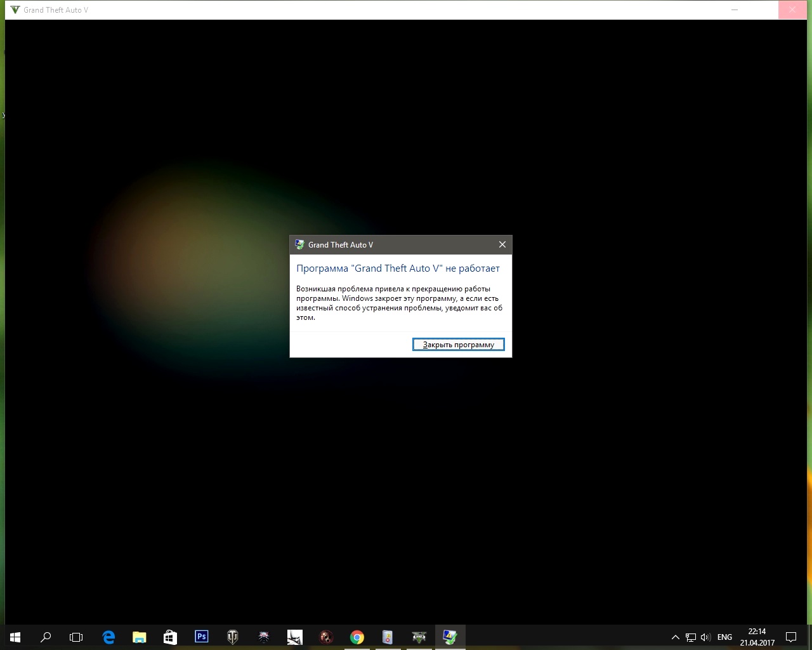Open the document-with-red-badge taskbar icon

point(388,637)
